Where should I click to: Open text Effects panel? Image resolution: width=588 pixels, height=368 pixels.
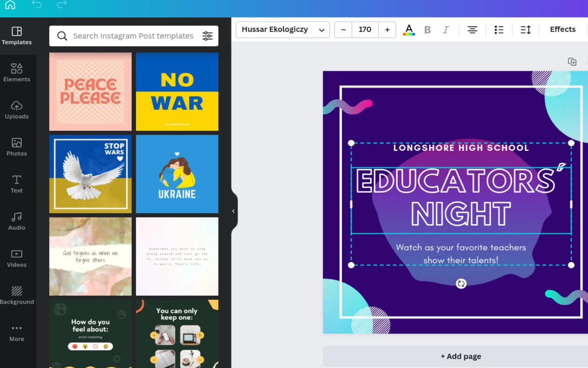(x=563, y=29)
